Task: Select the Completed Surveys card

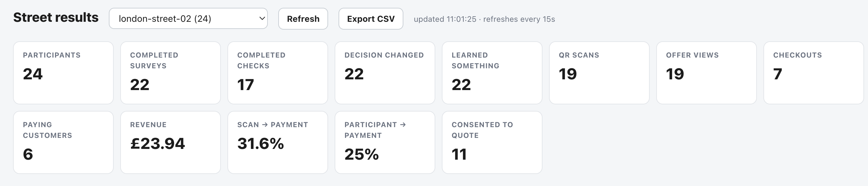Action: (170, 73)
